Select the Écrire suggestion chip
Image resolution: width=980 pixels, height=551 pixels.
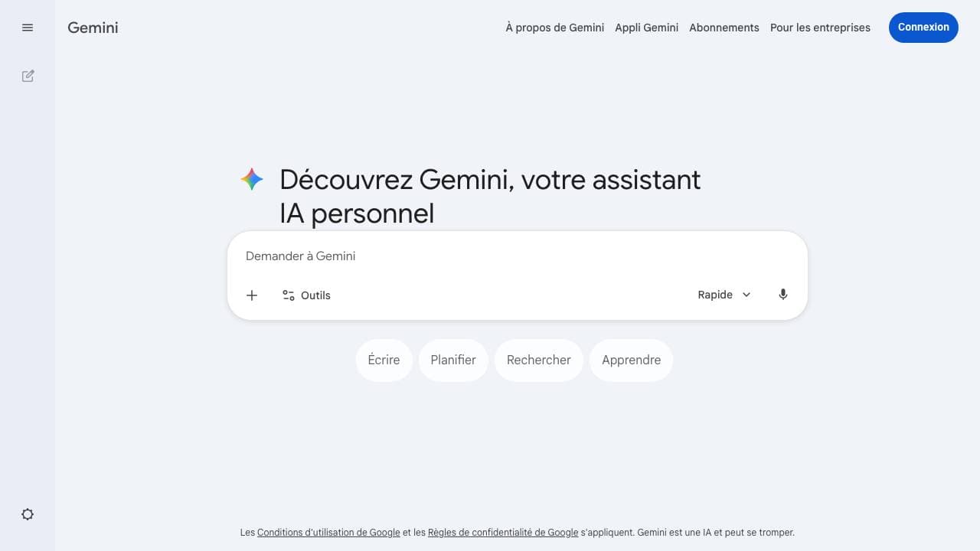pyautogui.click(x=384, y=360)
